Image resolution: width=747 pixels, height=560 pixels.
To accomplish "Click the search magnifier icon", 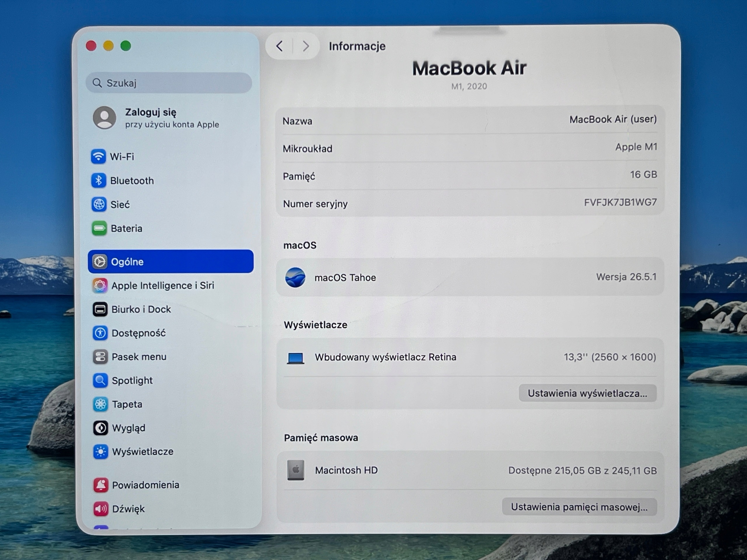I will [x=97, y=83].
